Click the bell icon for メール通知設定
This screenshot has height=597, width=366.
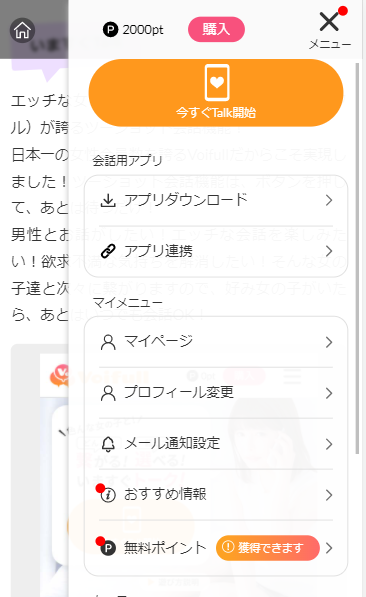[x=108, y=444]
